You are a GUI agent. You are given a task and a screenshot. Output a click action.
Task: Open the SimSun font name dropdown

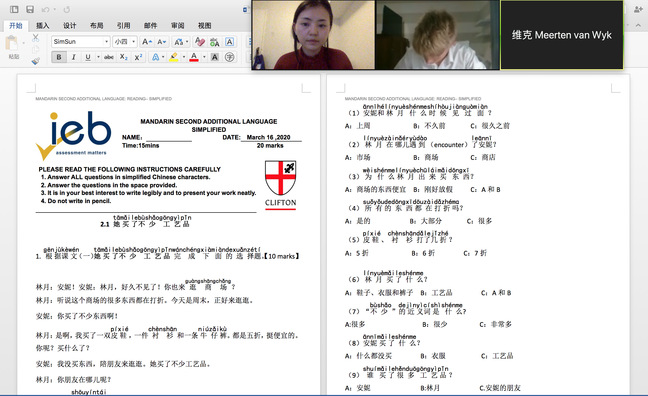[x=81, y=42]
